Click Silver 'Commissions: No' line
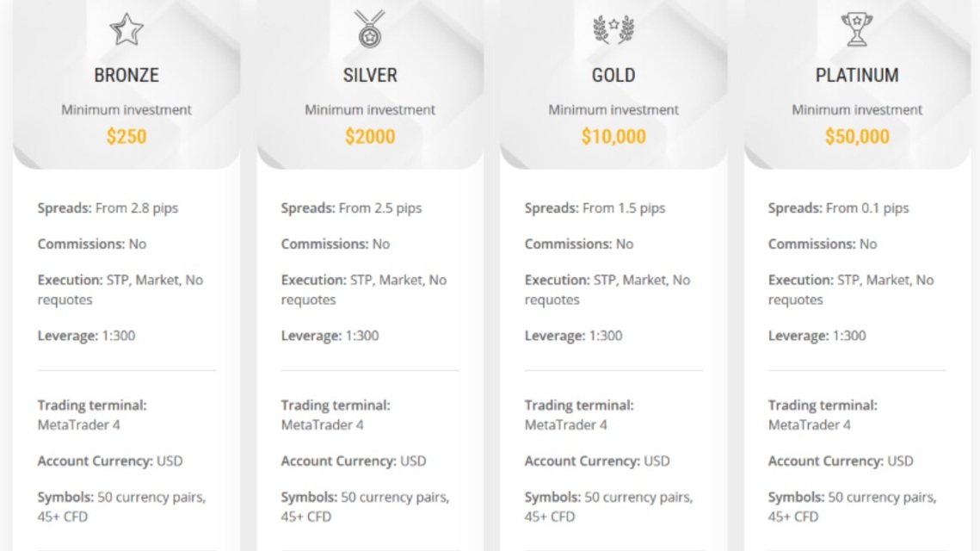 (335, 244)
